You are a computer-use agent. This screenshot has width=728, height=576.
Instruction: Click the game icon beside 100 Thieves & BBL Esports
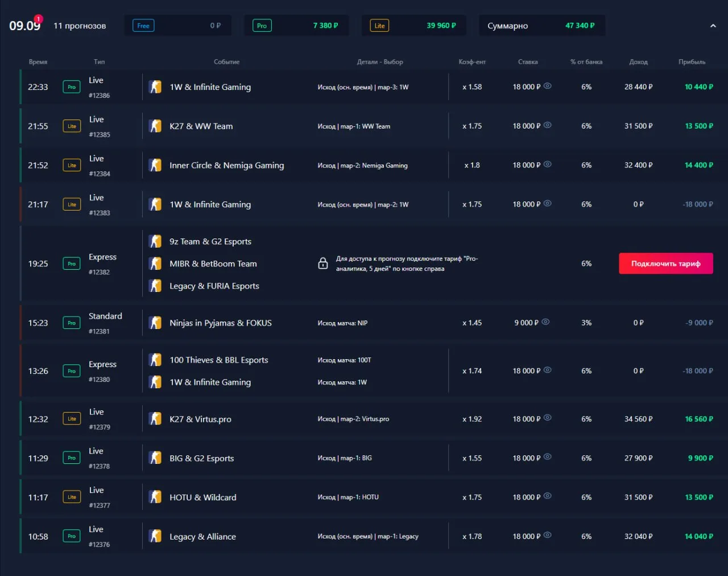(x=155, y=360)
